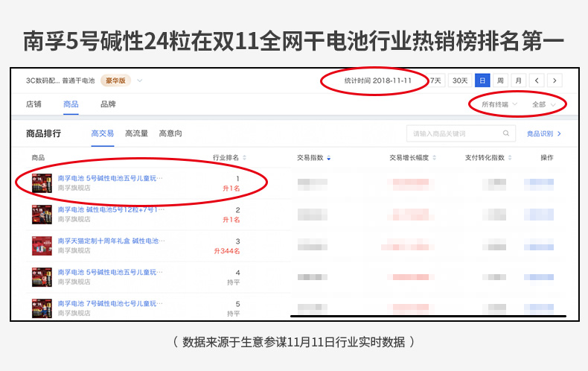The image size is (588, 371).
Task: Go to next date with right arrow
Action: (555, 80)
